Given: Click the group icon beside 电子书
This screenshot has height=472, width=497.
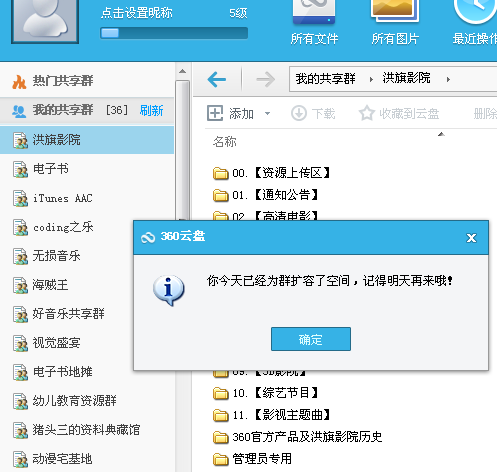Looking at the screenshot, I should click(x=20, y=169).
